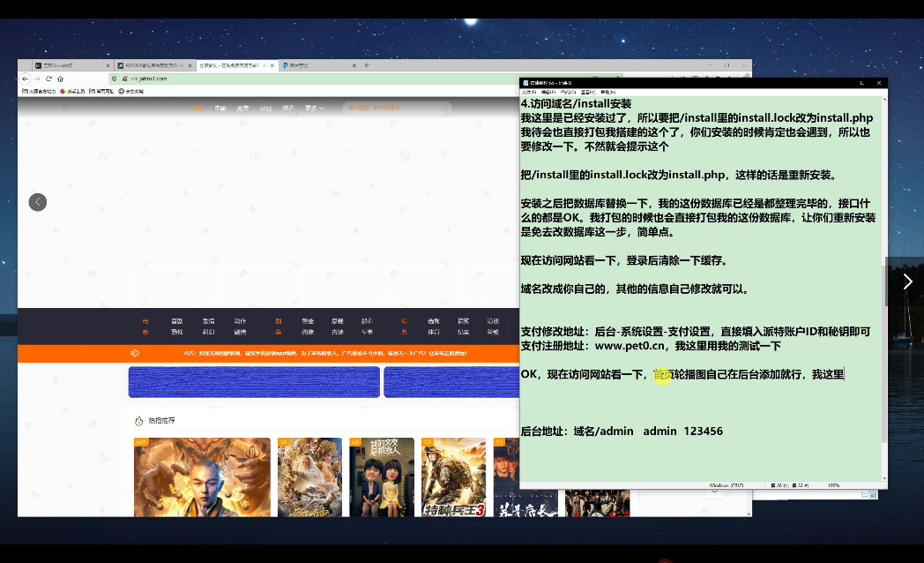
Task: Open the first bookmark folder on bookmarks bar
Action: (x=39, y=92)
